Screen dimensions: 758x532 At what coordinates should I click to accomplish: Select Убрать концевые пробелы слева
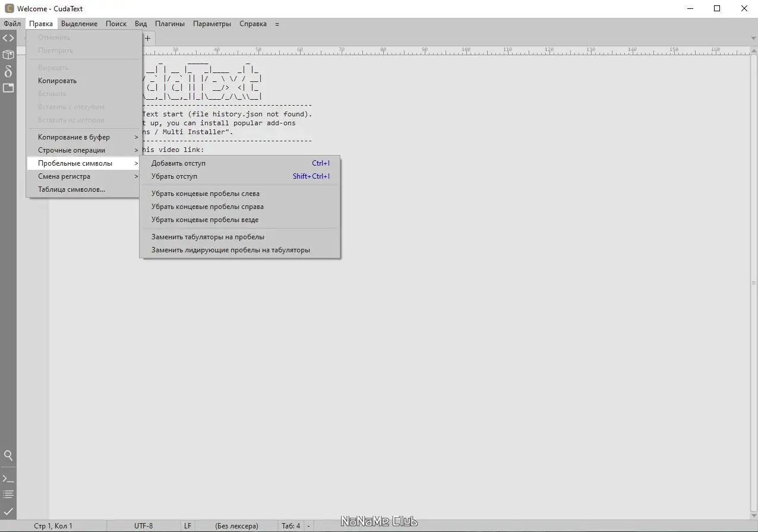[x=240, y=194]
